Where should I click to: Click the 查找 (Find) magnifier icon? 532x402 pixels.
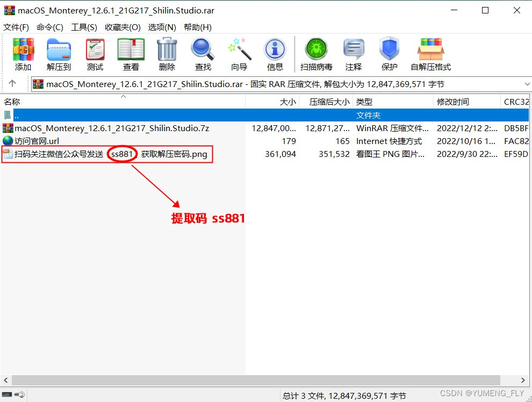pyautogui.click(x=203, y=49)
